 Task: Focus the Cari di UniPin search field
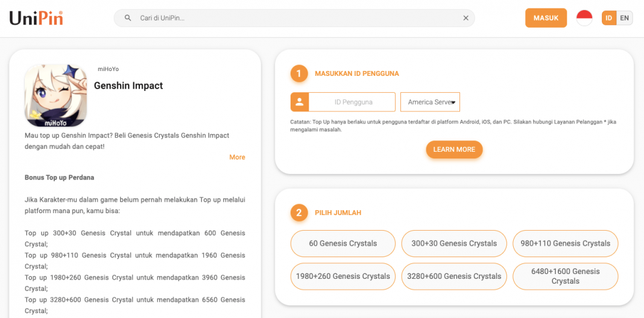coord(294,18)
